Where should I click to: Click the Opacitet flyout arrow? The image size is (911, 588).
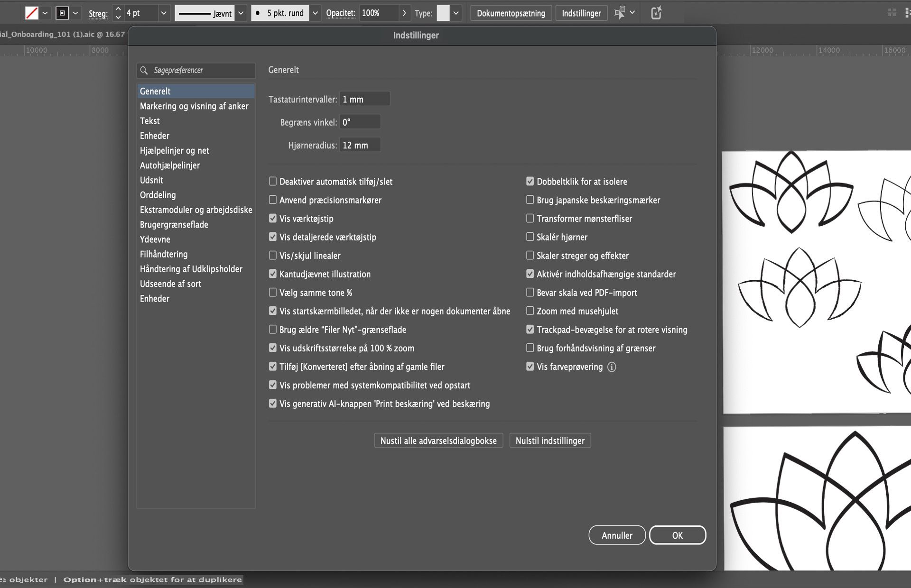[404, 13]
